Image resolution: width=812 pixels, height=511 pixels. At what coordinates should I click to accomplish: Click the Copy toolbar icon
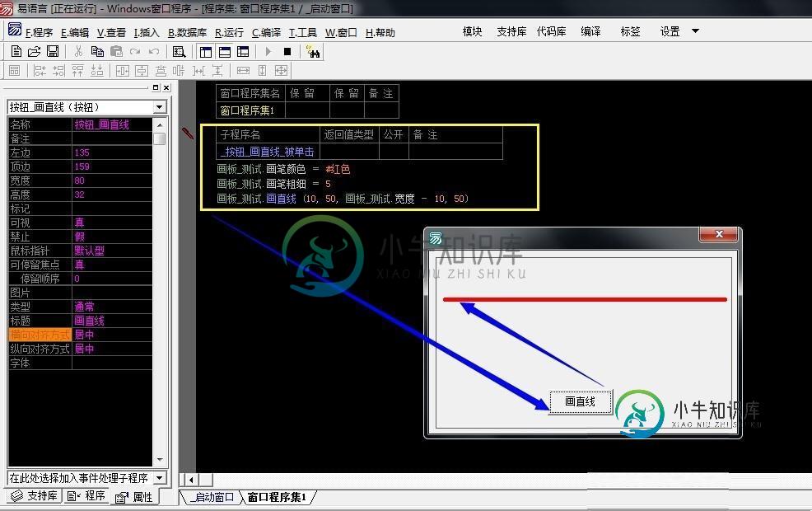[x=97, y=51]
